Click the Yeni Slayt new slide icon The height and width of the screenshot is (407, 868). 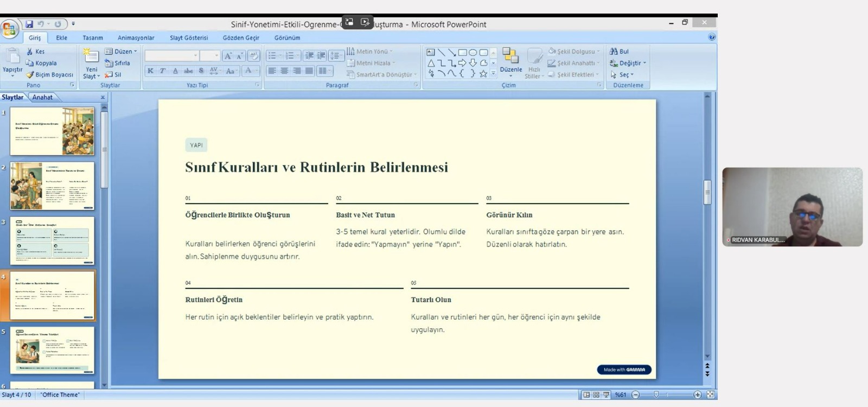coord(91,56)
